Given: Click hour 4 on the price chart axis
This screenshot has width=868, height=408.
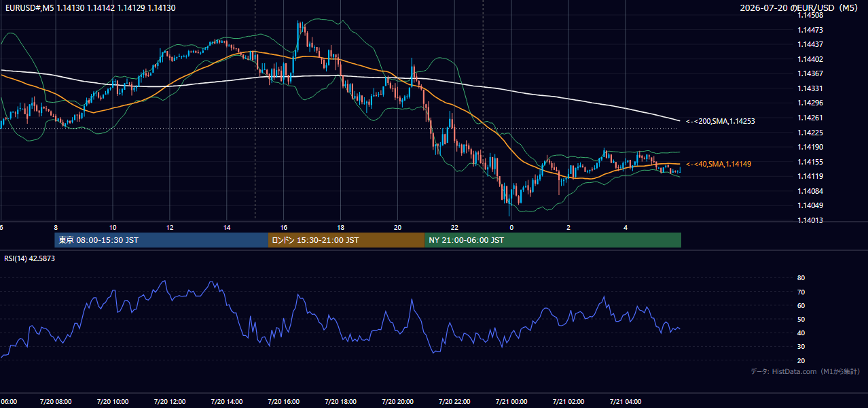Looking at the screenshot, I should coord(626,228).
